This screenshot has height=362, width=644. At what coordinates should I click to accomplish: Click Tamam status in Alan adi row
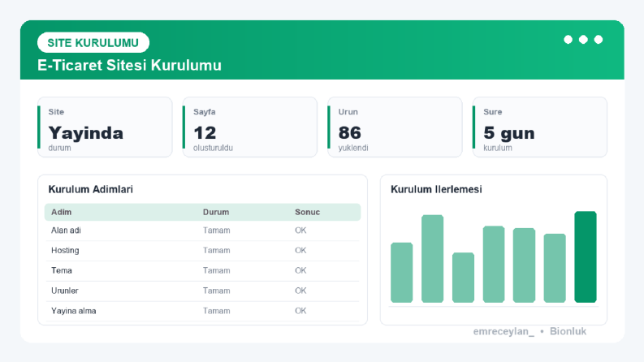[x=217, y=231]
